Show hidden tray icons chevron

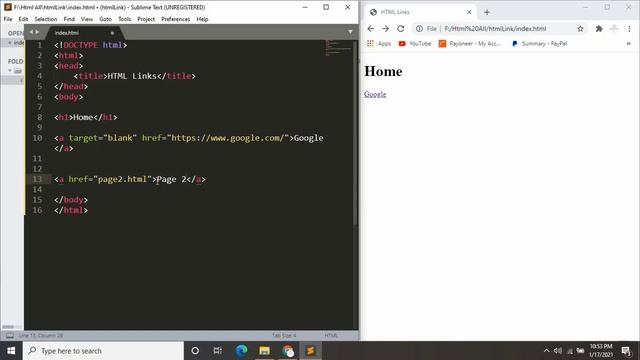coord(546,351)
